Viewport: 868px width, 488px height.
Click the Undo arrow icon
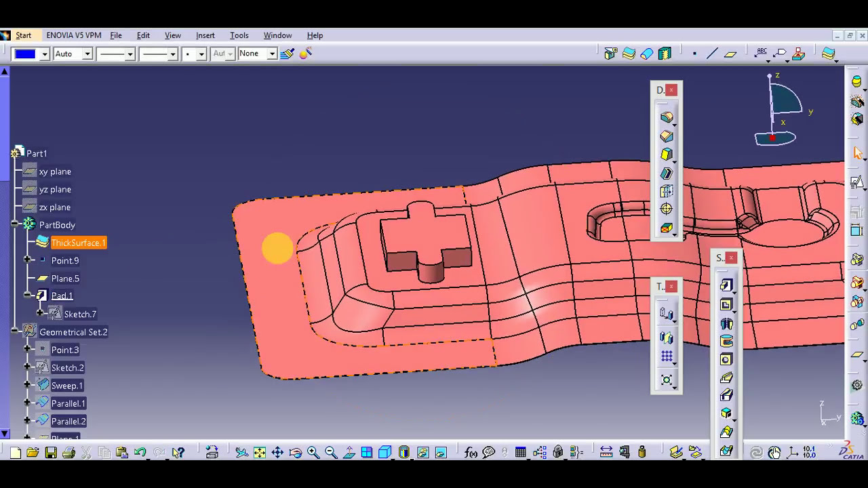point(140,453)
